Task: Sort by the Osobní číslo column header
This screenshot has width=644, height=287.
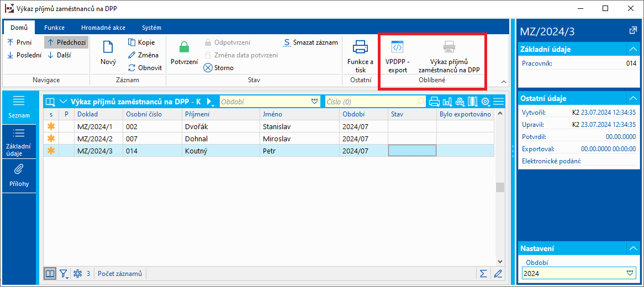Action: pyautogui.click(x=152, y=114)
